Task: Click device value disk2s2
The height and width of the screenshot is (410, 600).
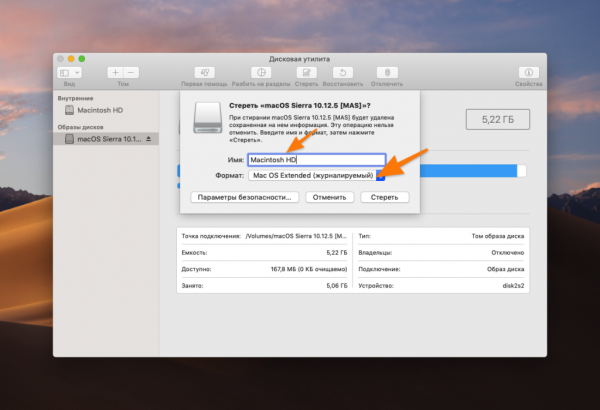Action: click(513, 286)
